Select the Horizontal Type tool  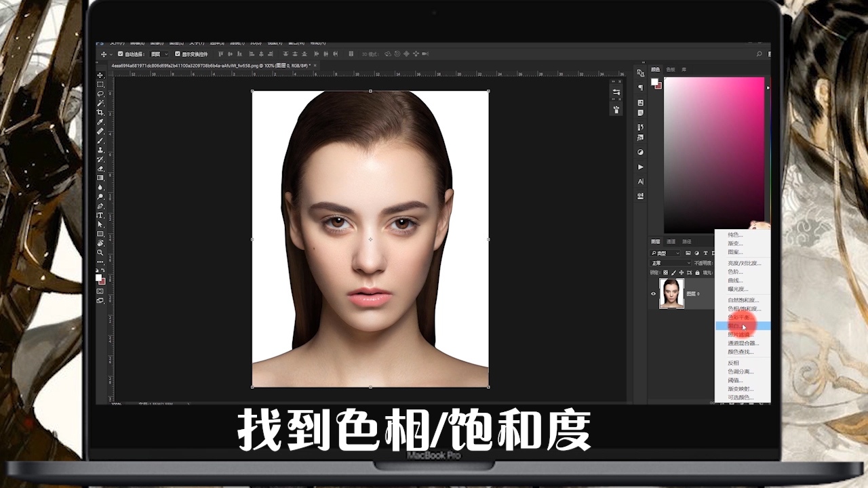coord(100,215)
